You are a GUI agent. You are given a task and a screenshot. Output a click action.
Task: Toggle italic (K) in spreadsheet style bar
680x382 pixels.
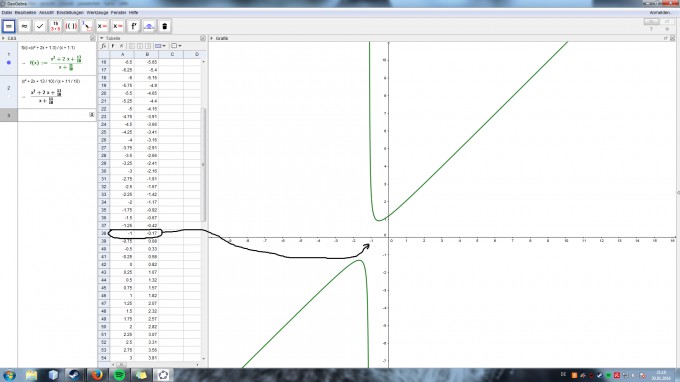pos(121,46)
